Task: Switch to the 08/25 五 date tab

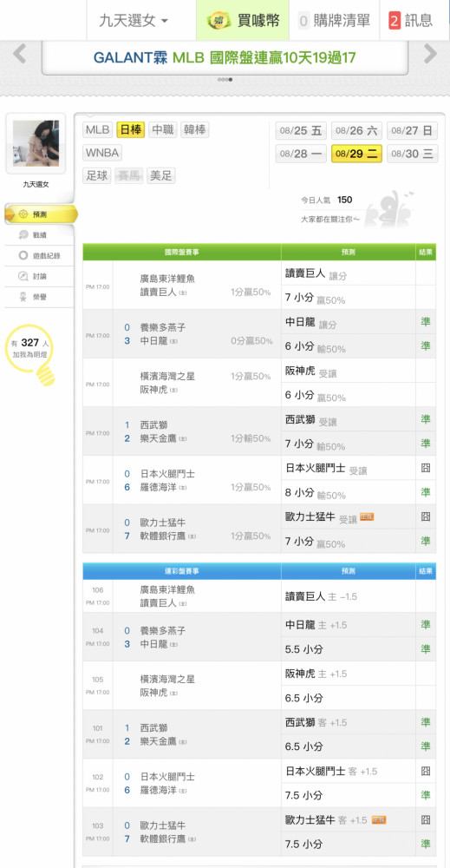Action: click(301, 131)
